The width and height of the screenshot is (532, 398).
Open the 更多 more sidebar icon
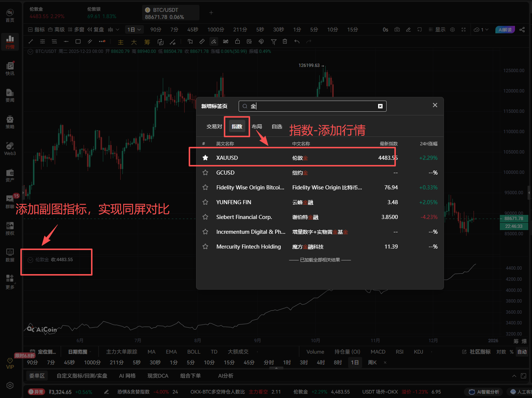[10, 282]
